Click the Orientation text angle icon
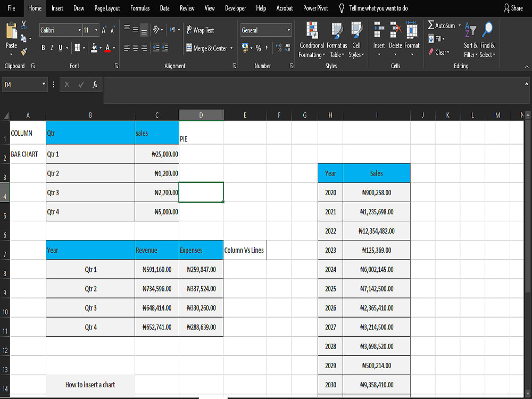Image resolution: width=532 pixels, height=399 pixels. [x=156, y=30]
